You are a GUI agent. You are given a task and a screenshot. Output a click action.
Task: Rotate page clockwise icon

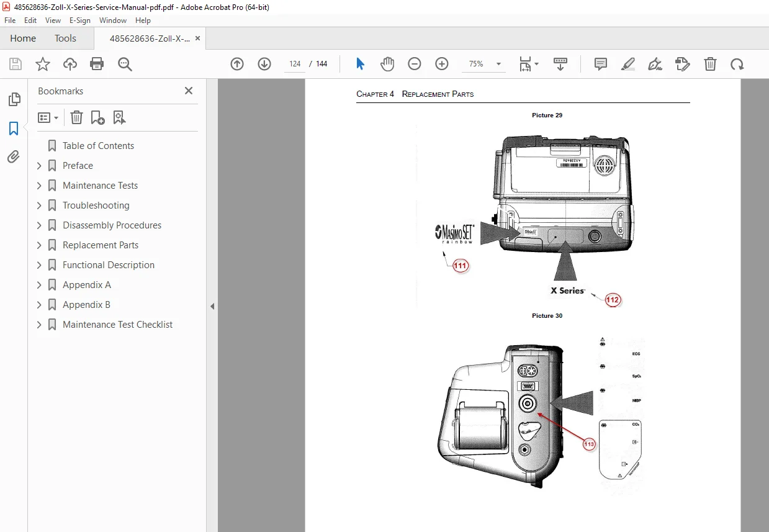click(737, 64)
